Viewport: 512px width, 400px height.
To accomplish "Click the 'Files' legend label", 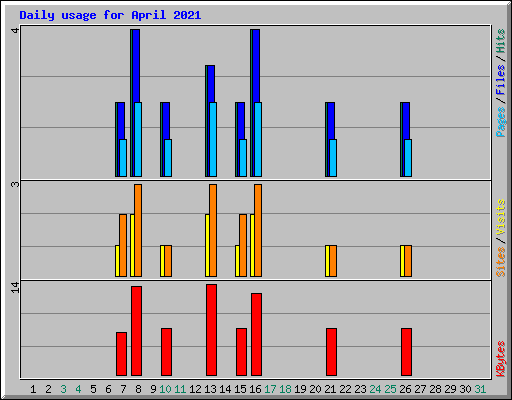I will (x=500, y=80).
